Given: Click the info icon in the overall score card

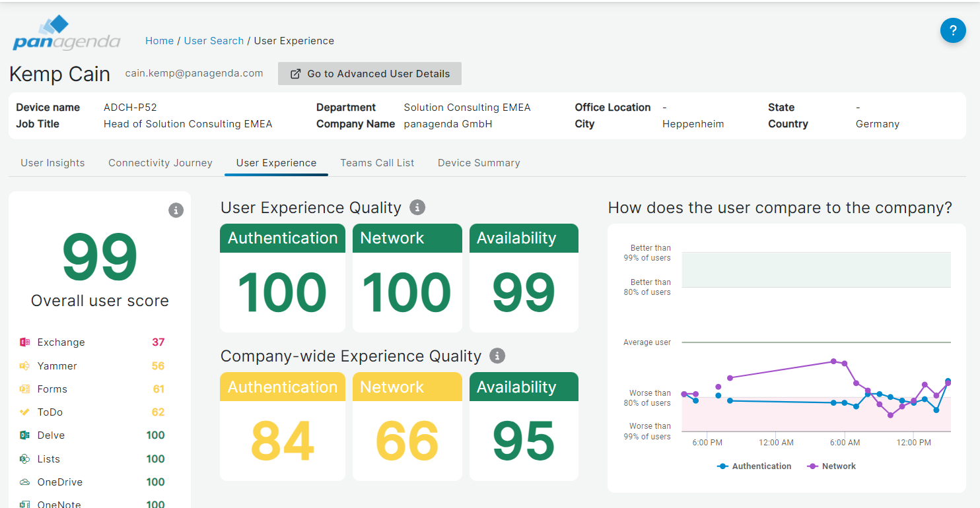Looking at the screenshot, I should pos(176,210).
